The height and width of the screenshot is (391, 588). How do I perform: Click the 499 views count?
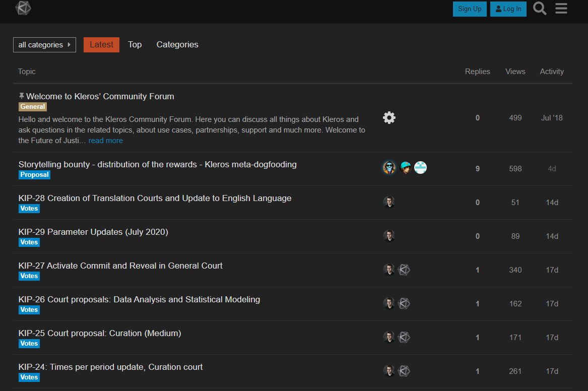point(515,118)
